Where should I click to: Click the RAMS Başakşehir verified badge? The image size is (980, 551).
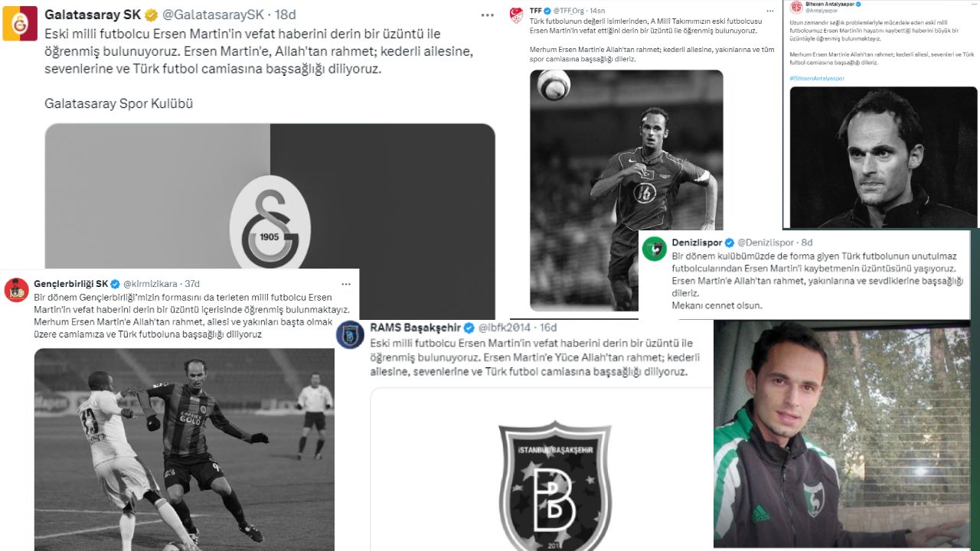click(469, 328)
